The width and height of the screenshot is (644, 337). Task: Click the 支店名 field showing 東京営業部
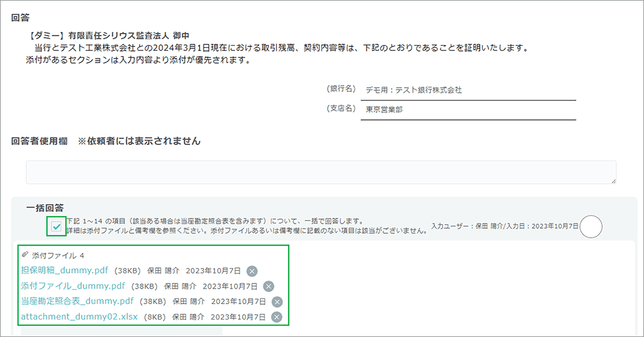point(468,110)
